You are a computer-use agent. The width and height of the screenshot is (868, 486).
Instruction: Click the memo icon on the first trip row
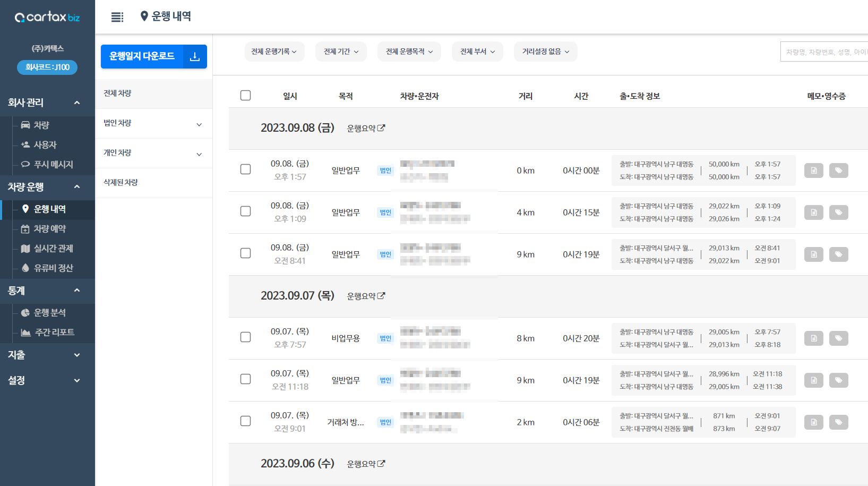tap(813, 170)
